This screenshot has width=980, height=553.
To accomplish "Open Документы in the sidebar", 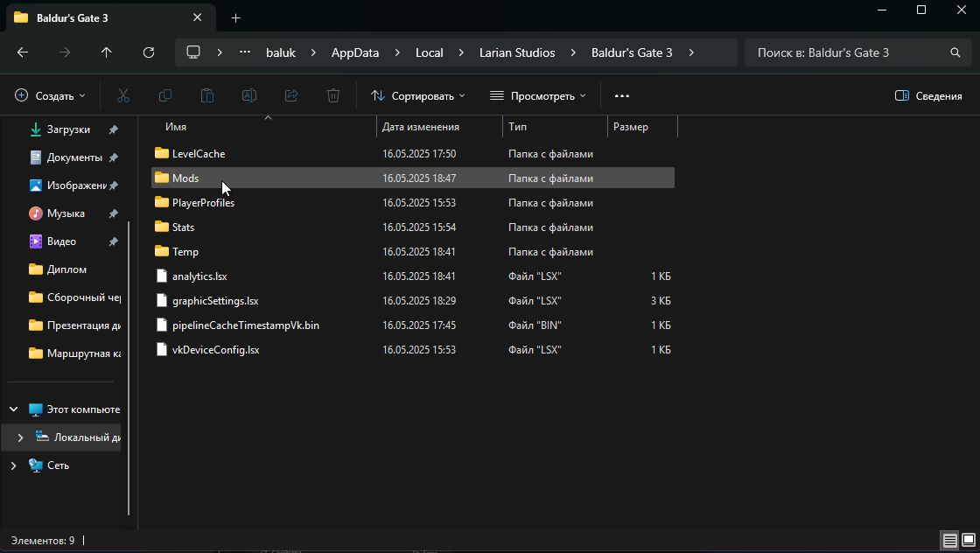I will [73, 157].
